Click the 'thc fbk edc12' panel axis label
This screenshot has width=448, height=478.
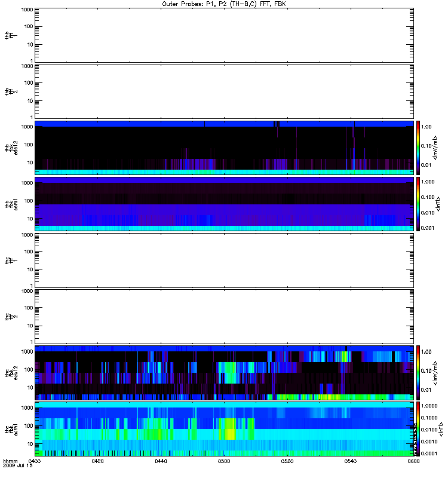11,372
